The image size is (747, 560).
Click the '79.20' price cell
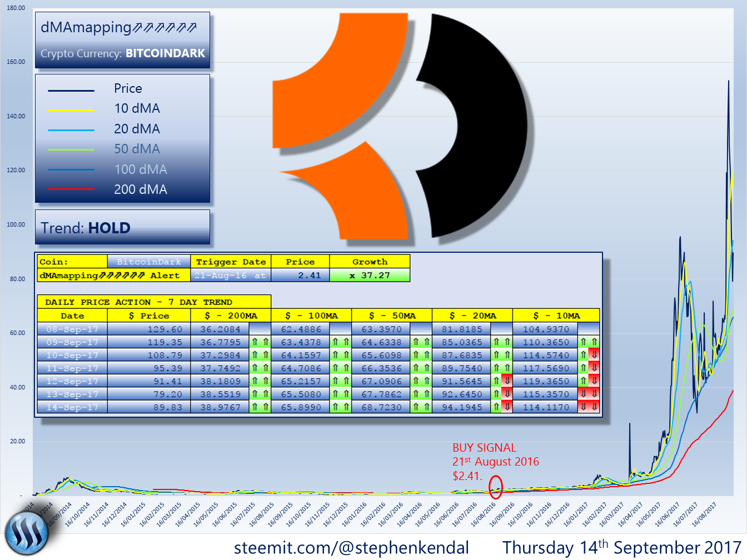click(x=149, y=394)
